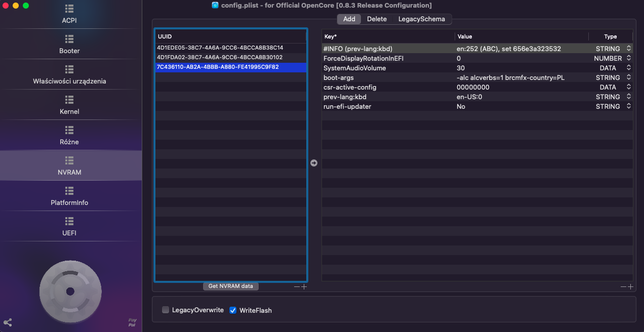Click the PayPal donate icon

pyautogui.click(x=132, y=322)
